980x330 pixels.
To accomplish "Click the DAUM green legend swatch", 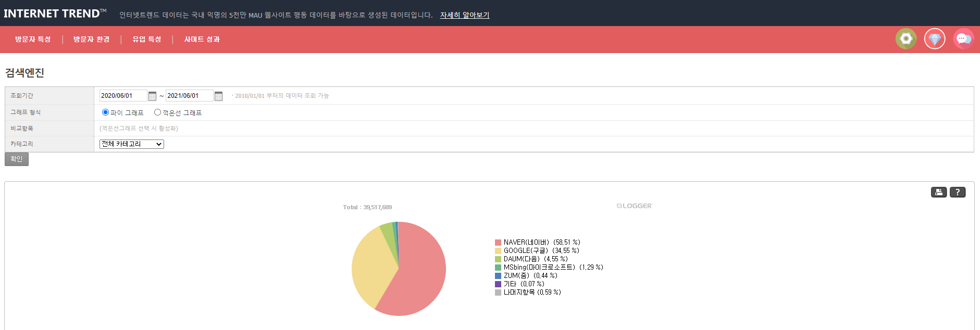I will [498, 259].
